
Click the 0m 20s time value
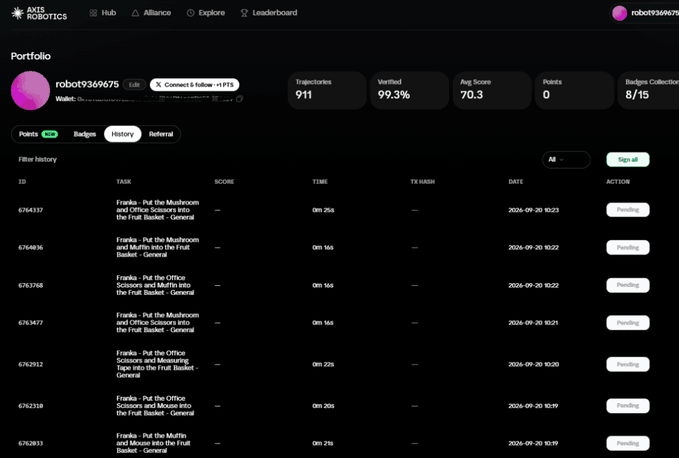pyautogui.click(x=323, y=406)
